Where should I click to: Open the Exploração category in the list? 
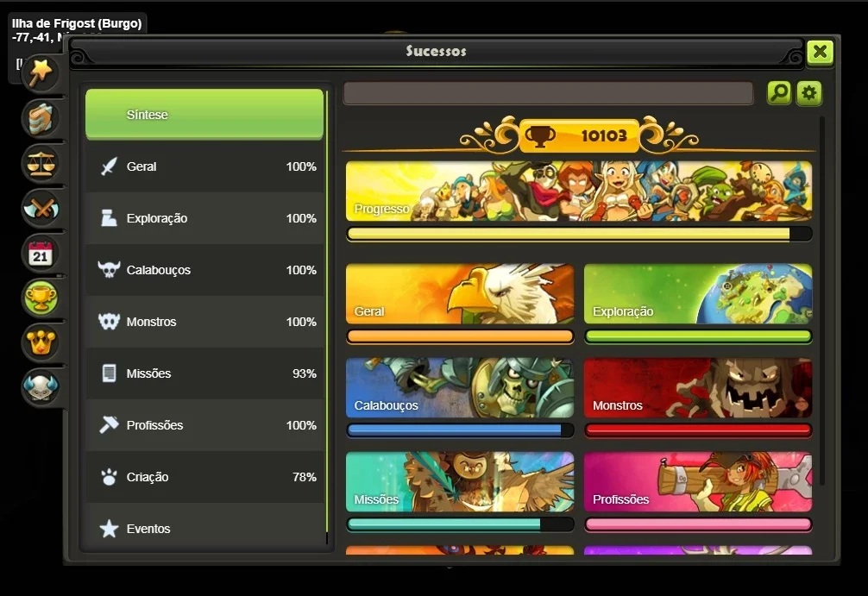pyautogui.click(x=204, y=218)
